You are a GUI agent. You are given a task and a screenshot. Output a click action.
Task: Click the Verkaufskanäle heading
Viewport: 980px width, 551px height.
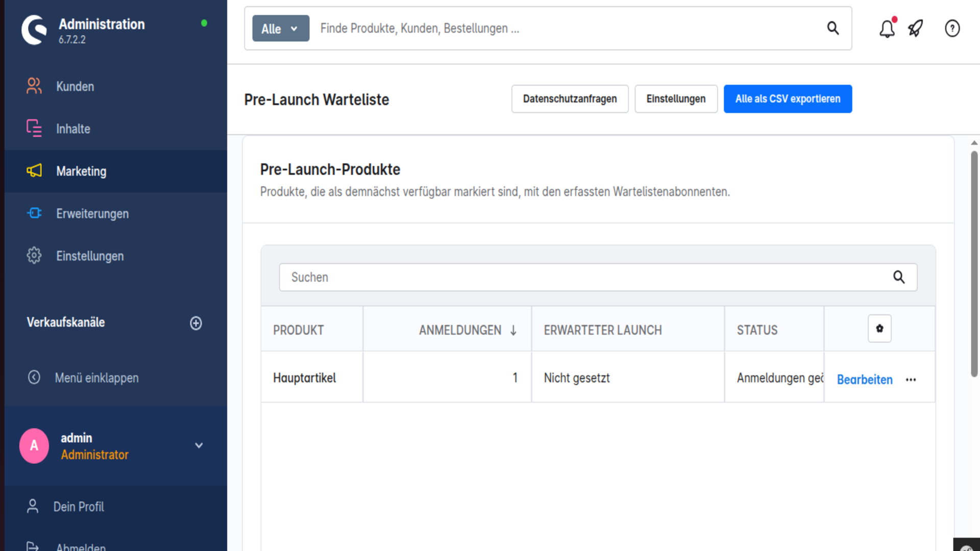[66, 322]
